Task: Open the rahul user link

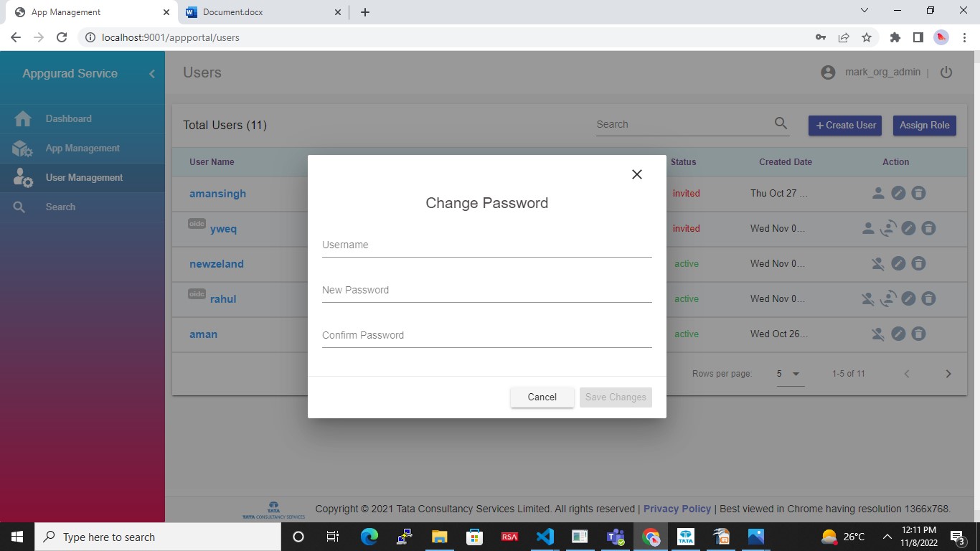Action: [223, 299]
